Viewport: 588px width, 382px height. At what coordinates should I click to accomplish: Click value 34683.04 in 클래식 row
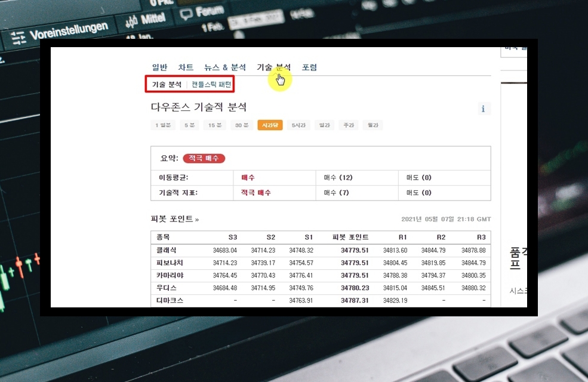pos(224,250)
